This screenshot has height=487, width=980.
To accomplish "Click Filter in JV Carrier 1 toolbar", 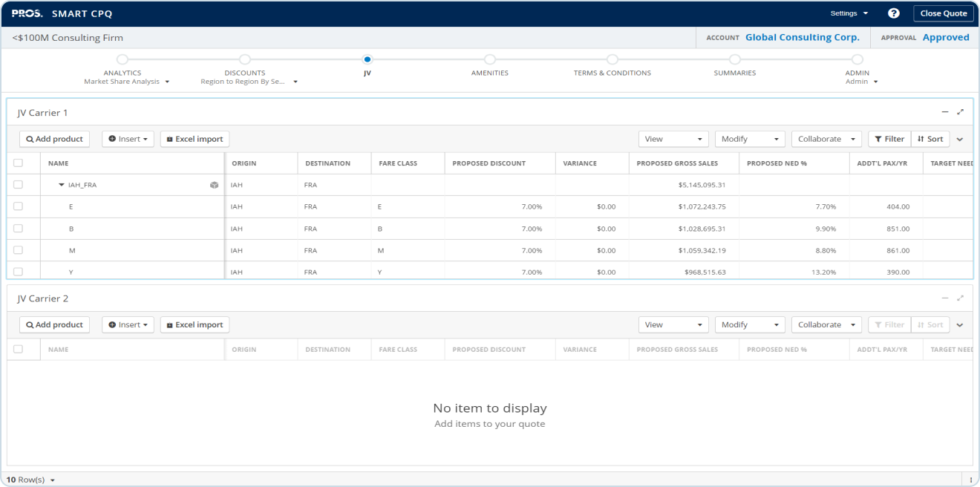I will [889, 139].
